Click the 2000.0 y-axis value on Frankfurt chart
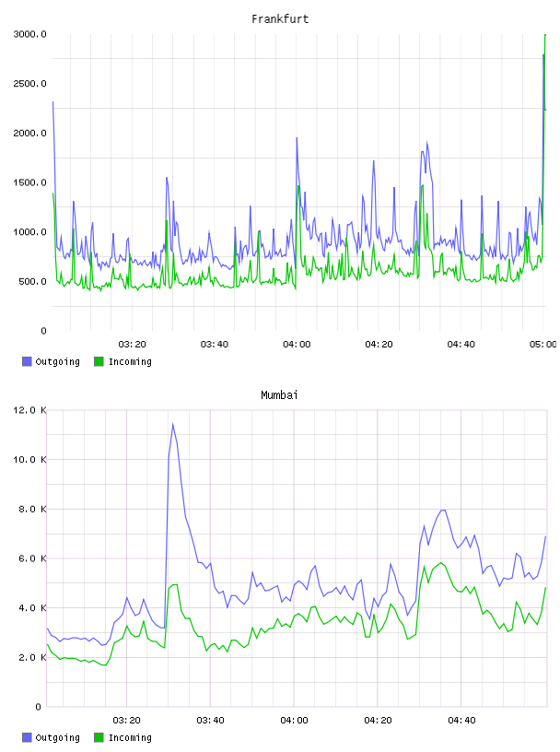Image resolution: width=560 pixels, height=752 pixels. pyautogui.click(x=29, y=133)
